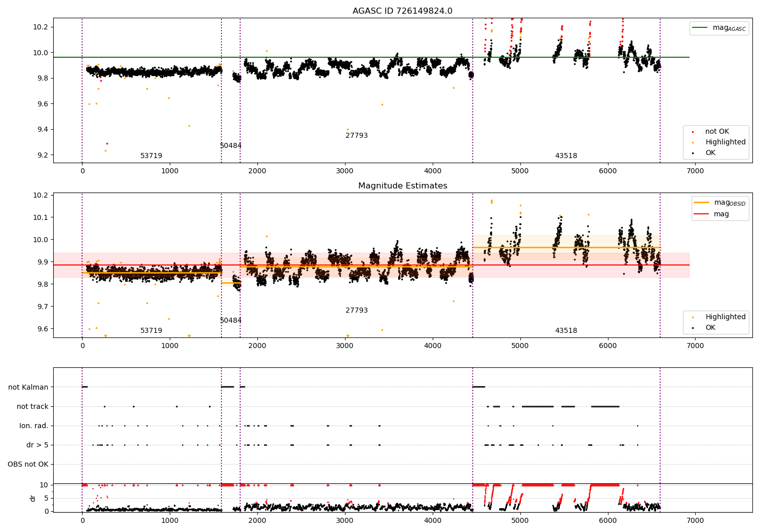Click x-axis tick 7000 in the top panel
This screenshot has width=760, height=532.
(x=695, y=171)
